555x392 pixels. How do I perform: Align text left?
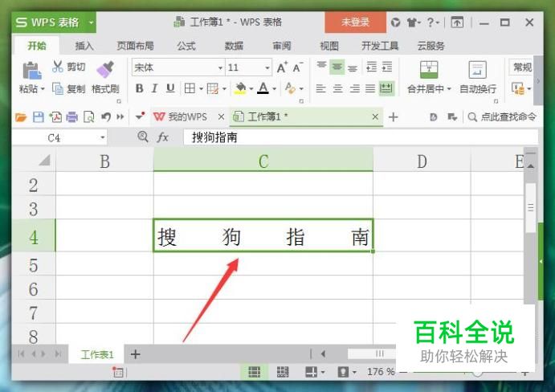pos(320,88)
